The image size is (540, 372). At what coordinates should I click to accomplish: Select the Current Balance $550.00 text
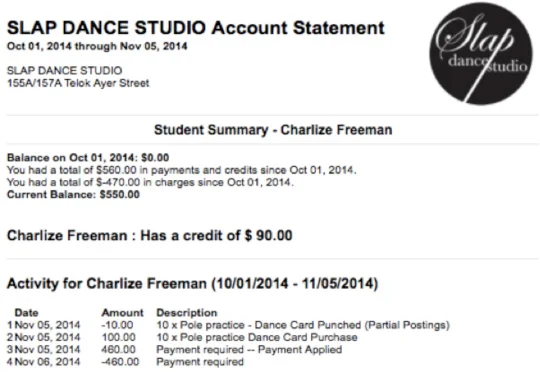coord(73,194)
